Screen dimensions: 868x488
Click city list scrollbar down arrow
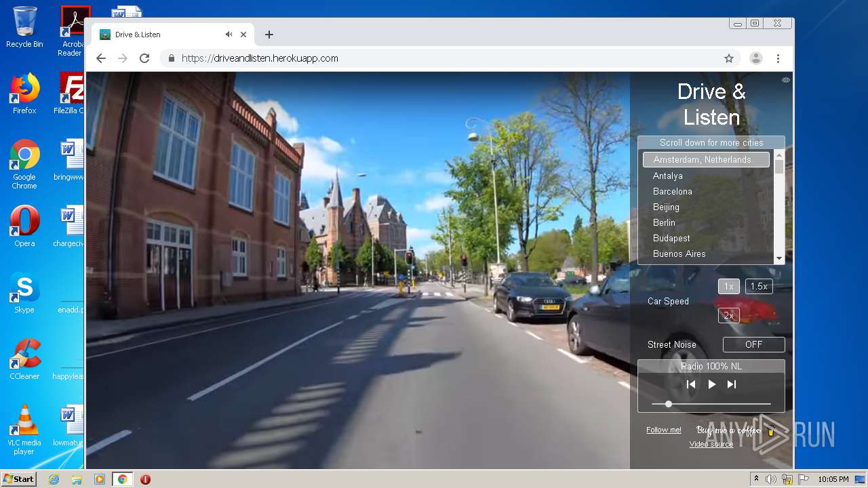(x=778, y=258)
